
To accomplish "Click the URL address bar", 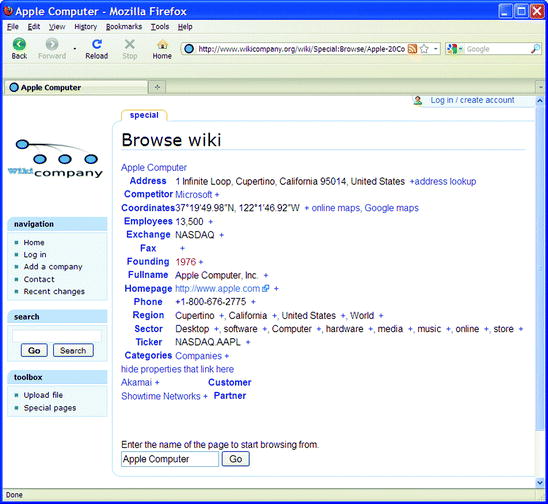I will click(301, 49).
